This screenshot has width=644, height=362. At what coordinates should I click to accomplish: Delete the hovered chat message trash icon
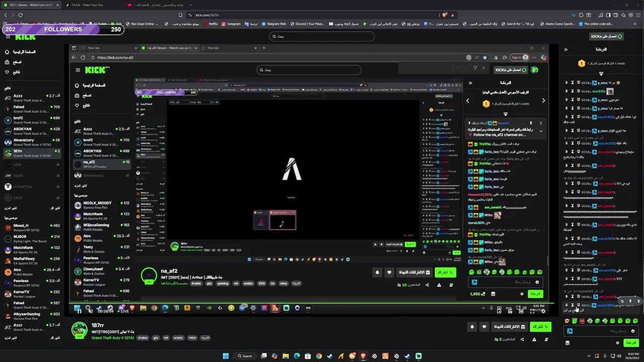click(x=638, y=301)
